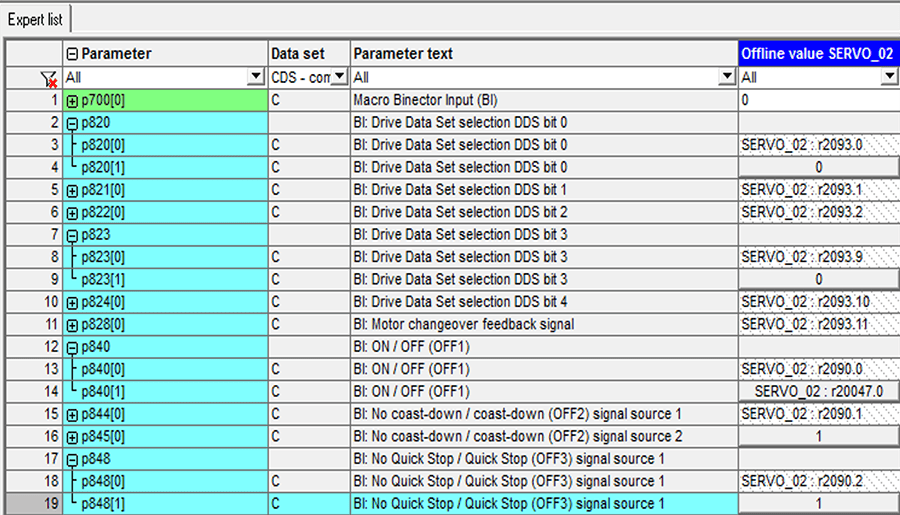Open the Data set CDS filter dropdown
The image size is (900, 515).
click(x=340, y=76)
